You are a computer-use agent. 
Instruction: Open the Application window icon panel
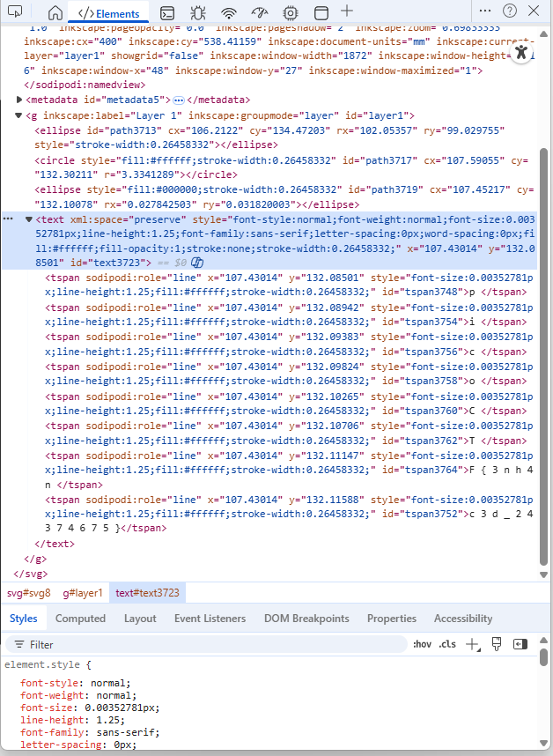(x=321, y=12)
